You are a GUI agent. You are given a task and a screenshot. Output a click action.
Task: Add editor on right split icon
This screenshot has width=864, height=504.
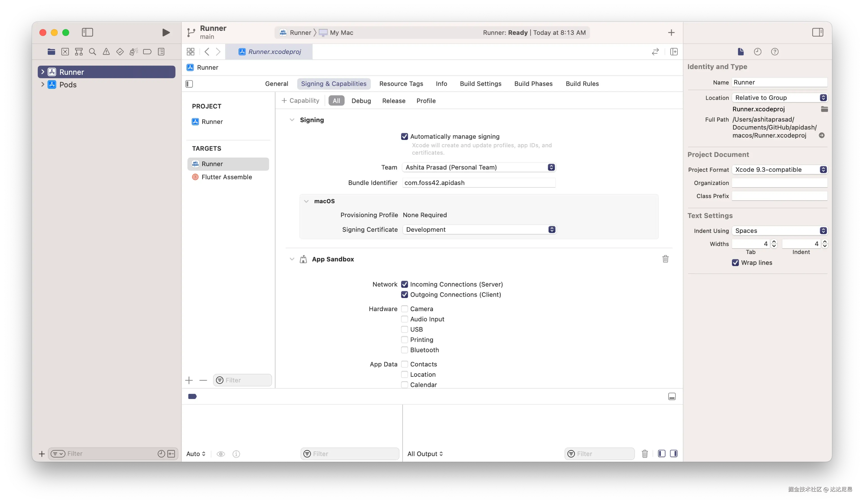(x=674, y=52)
